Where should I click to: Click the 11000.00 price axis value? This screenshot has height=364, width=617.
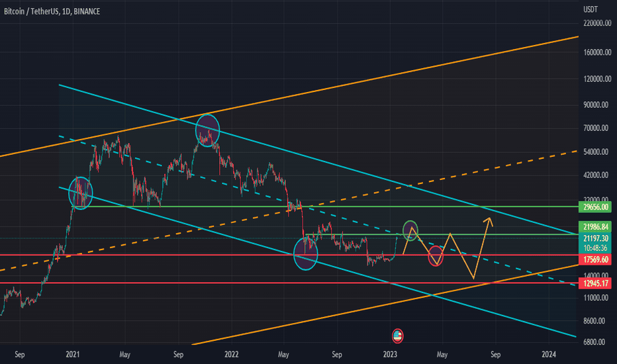pos(596,298)
